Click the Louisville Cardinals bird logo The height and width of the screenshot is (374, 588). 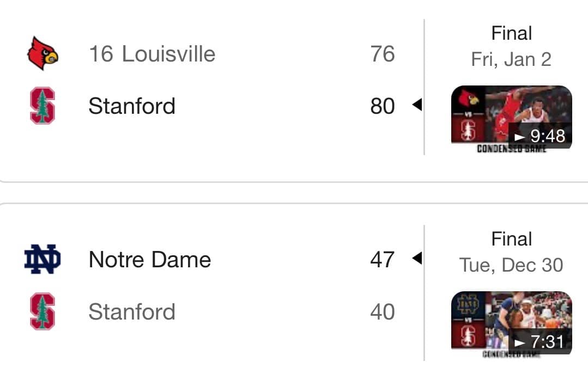pos(42,53)
